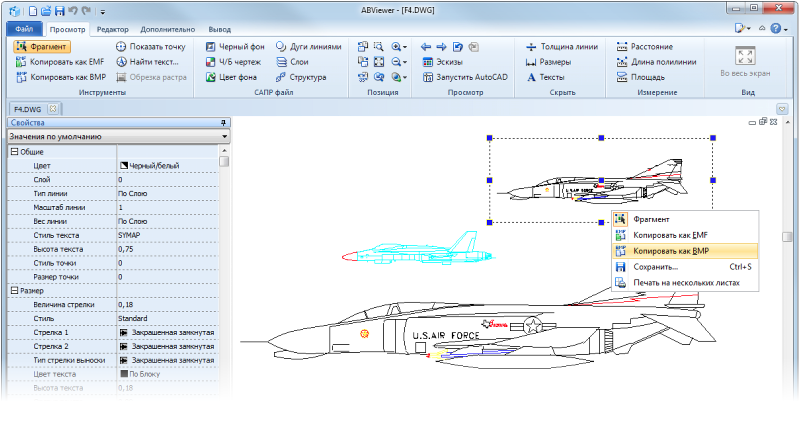Click the New document icon in quick access toolbar
The image size is (800, 424).
[x=33, y=11]
